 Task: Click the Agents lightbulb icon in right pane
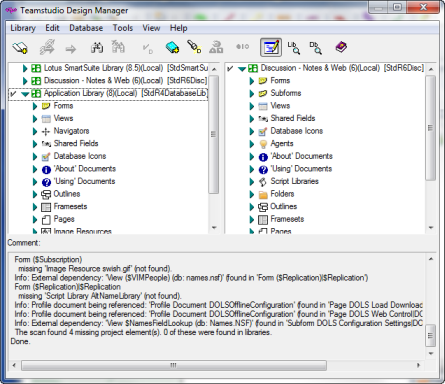(263, 144)
